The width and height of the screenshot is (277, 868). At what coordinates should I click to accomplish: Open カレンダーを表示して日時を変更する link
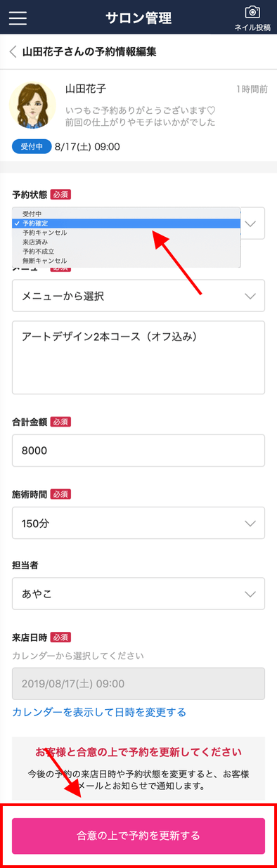[99, 713]
